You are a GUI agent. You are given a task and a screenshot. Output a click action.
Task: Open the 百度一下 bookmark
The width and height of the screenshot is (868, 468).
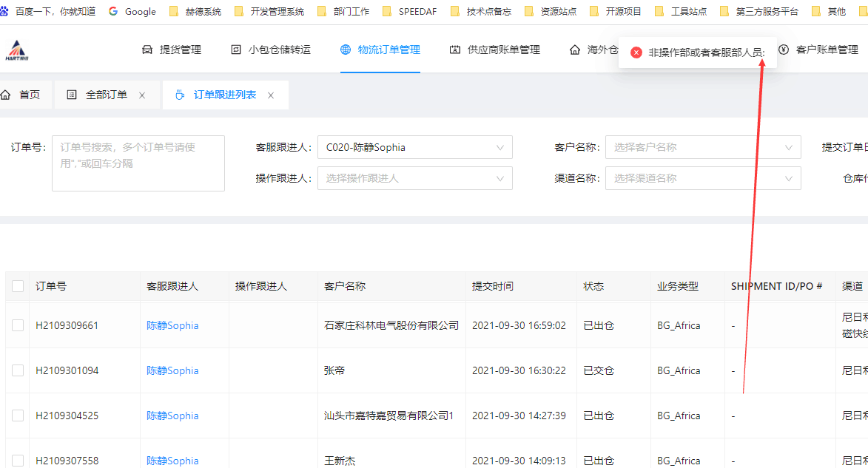point(49,11)
